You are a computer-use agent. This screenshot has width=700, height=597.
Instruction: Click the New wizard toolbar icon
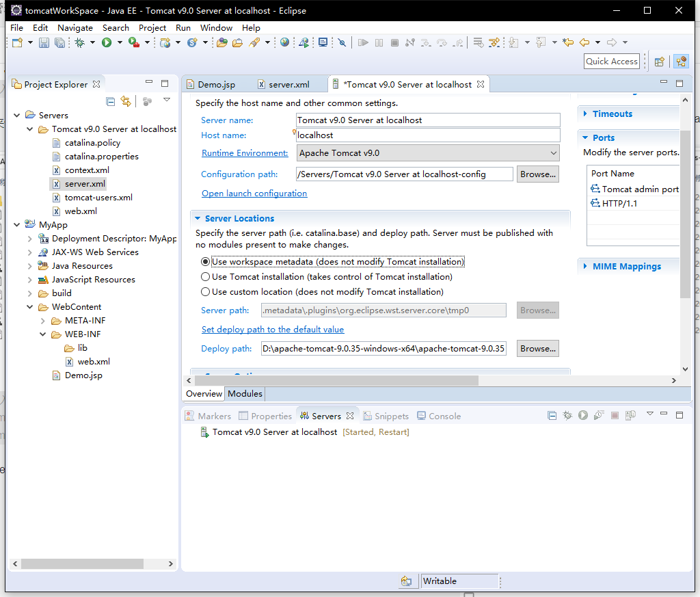17,42
